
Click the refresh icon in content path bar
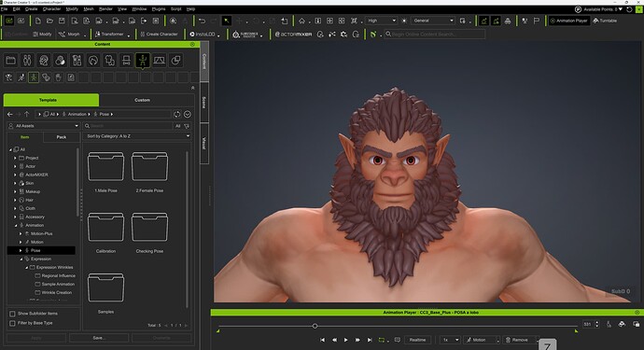click(x=177, y=114)
